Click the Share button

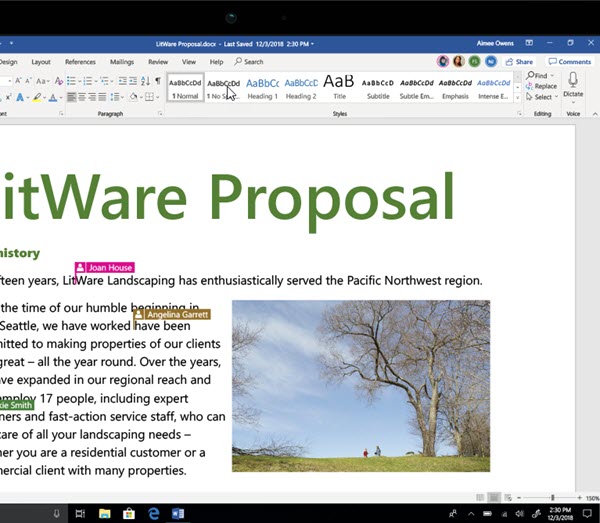(520, 62)
